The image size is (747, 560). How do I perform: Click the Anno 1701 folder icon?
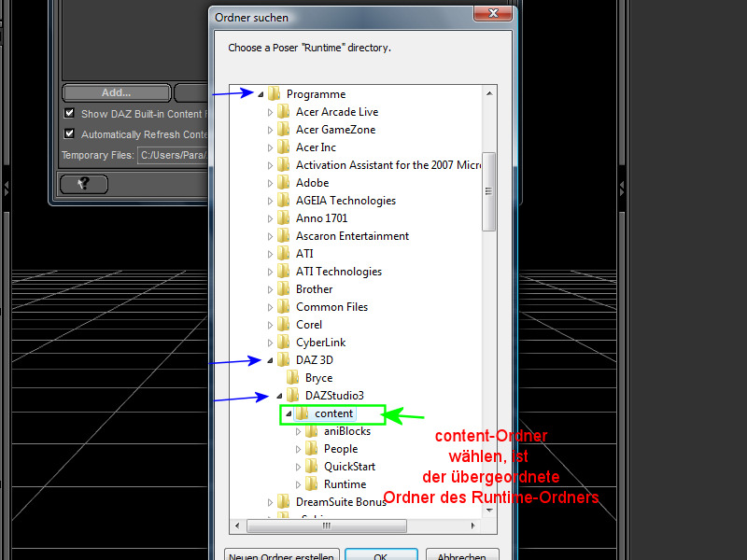tap(284, 218)
